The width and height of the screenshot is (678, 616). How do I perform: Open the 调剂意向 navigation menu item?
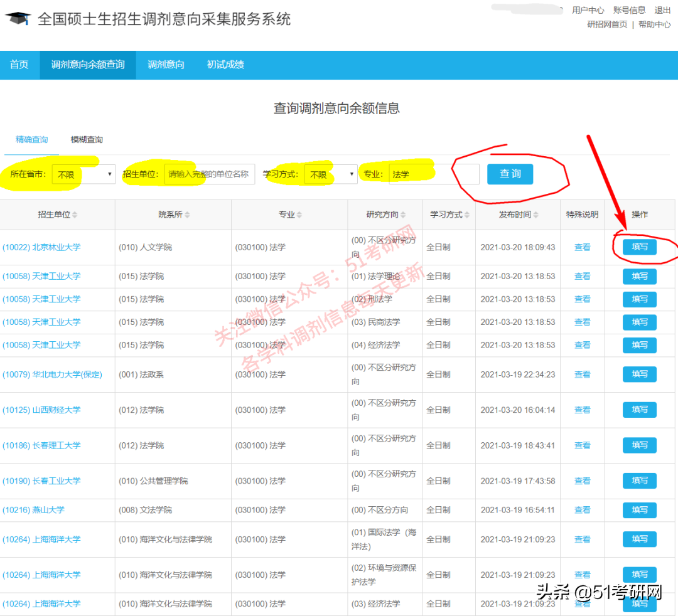coord(165,65)
